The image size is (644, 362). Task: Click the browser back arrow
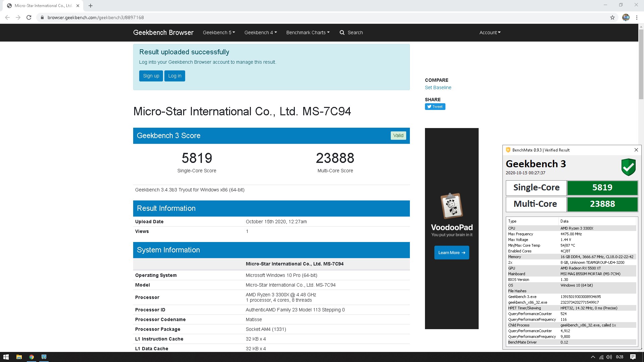7,17
